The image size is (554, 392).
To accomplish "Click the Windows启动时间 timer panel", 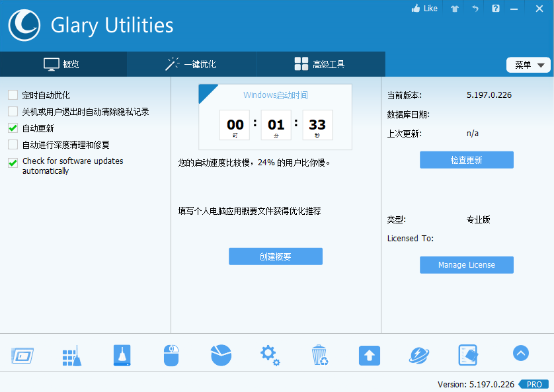I will coord(276,118).
